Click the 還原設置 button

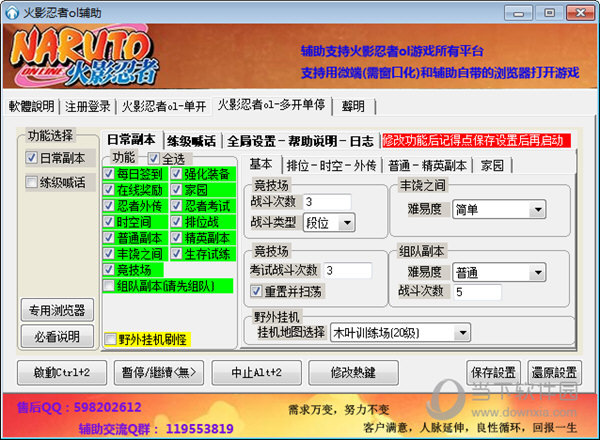554,372
